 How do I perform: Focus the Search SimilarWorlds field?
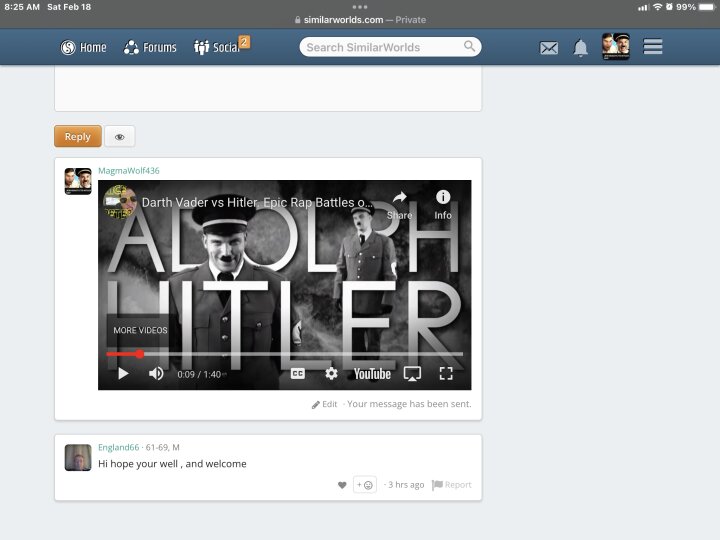click(390, 47)
